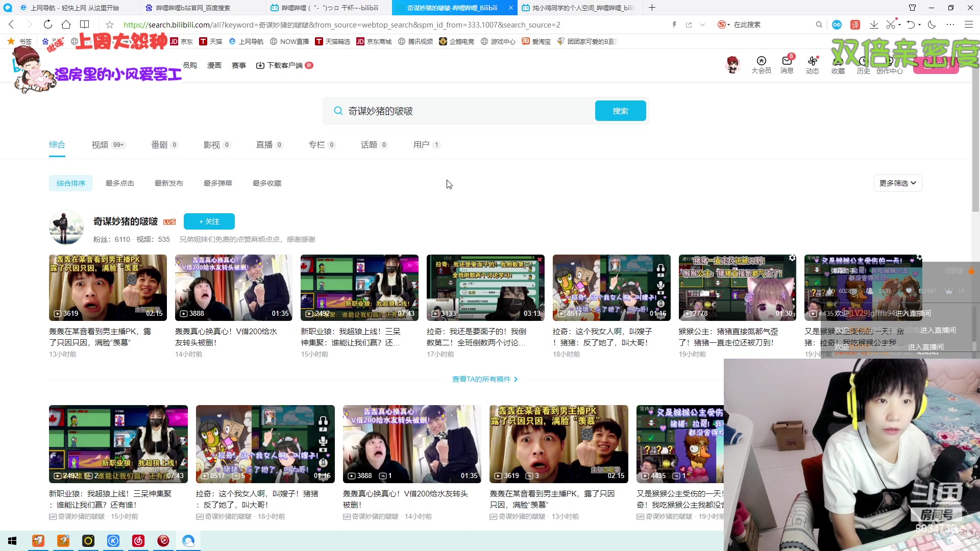Click the user avatar in Bilibili header
This screenshot has width=980, height=551.
pyautogui.click(x=733, y=65)
